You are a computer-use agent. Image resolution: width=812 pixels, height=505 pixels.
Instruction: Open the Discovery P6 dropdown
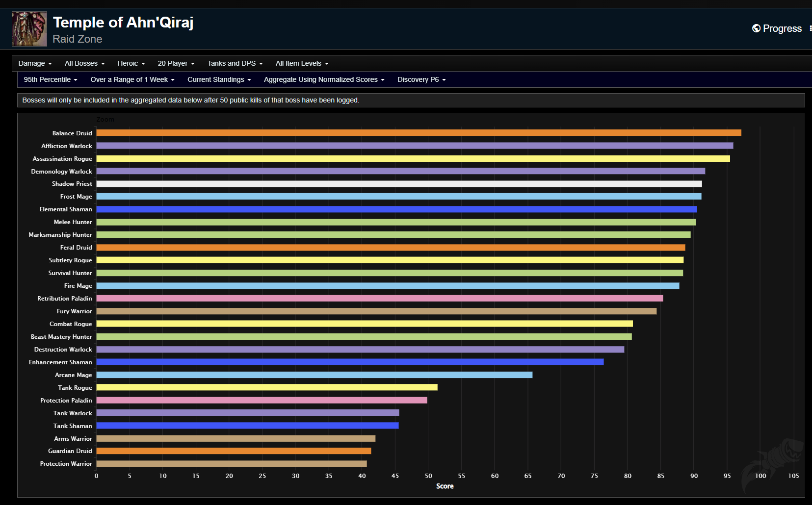421,79
